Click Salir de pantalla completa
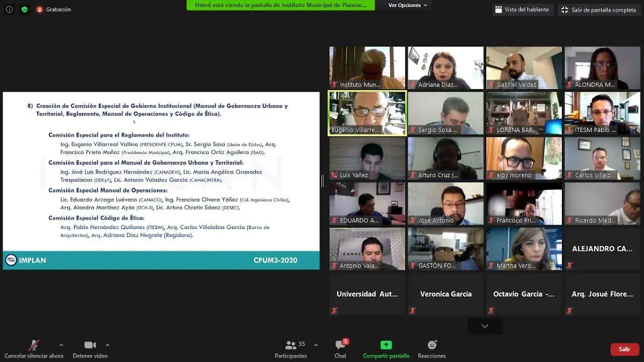 (x=598, y=10)
